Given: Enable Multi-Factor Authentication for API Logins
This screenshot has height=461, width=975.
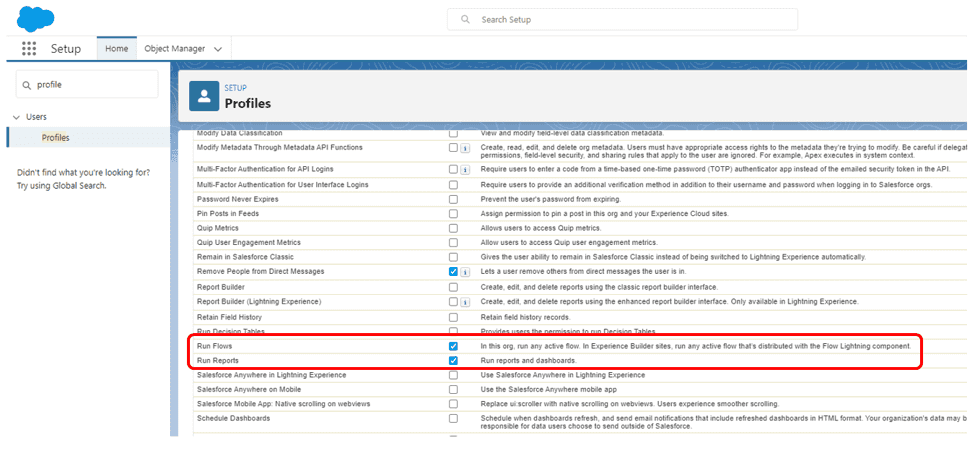Looking at the screenshot, I should tap(453, 169).
